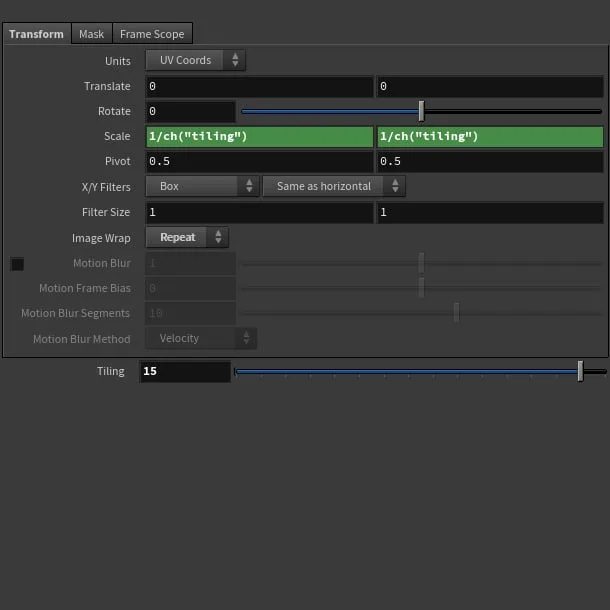Image resolution: width=610 pixels, height=610 pixels.
Task: Open the Same as horizontal dropdown
Action: coord(334,186)
